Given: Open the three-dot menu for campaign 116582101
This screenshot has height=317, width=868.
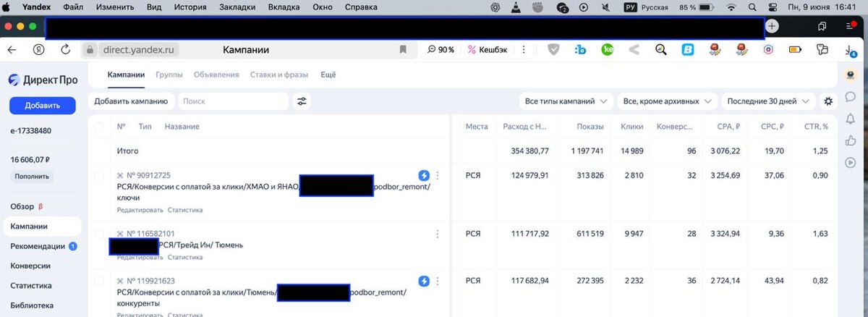Looking at the screenshot, I should click(437, 234).
